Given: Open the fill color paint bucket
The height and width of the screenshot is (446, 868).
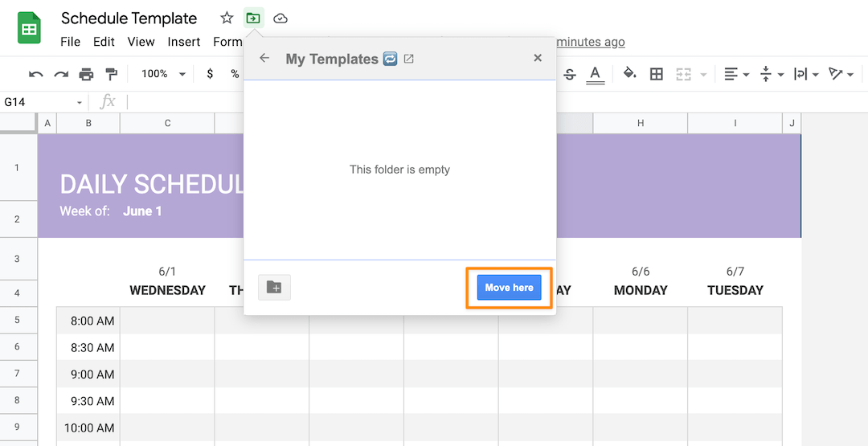Looking at the screenshot, I should pos(629,74).
